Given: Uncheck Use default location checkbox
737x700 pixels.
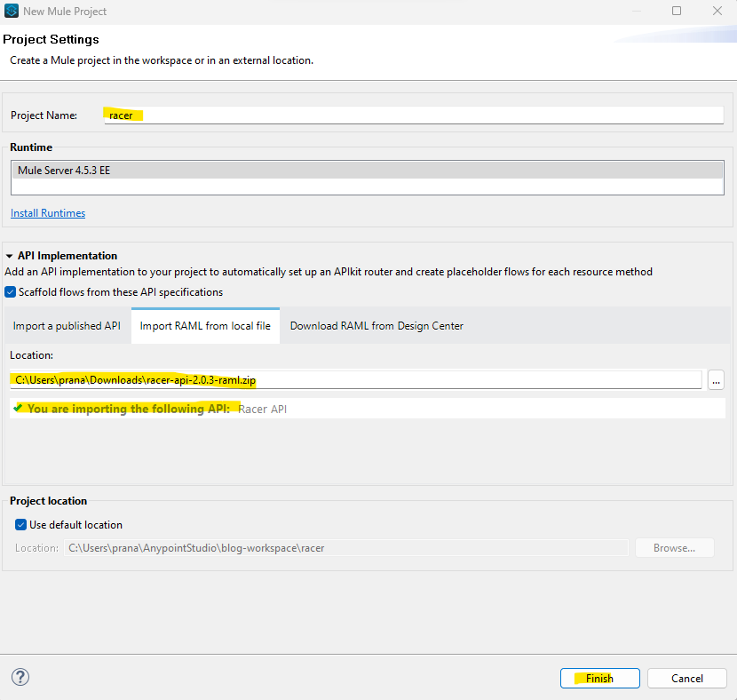Looking at the screenshot, I should click(21, 525).
